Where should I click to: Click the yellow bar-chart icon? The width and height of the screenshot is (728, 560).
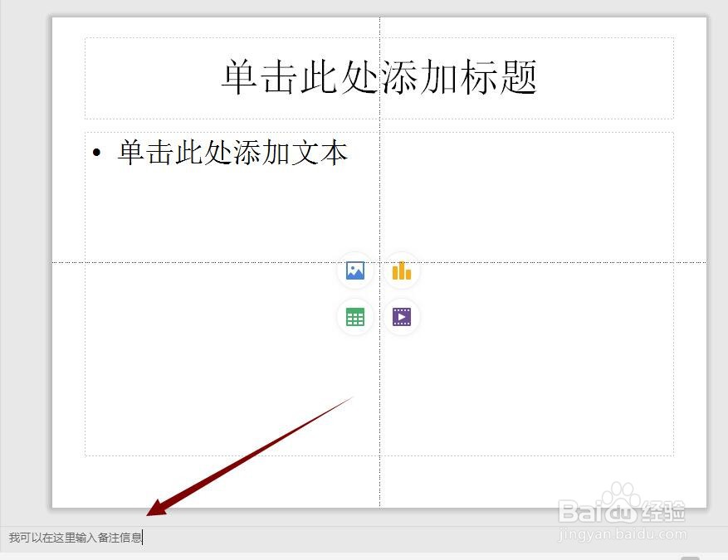click(401, 270)
